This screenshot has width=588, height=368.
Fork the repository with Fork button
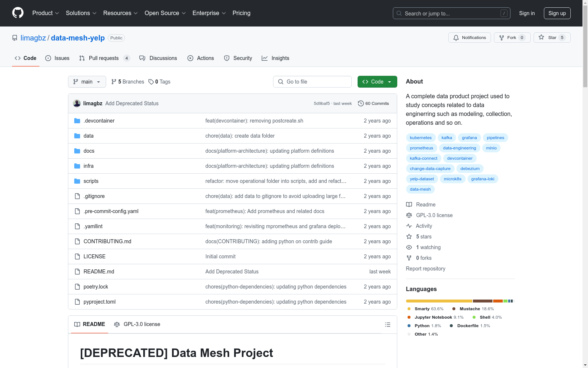[x=512, y=38]
